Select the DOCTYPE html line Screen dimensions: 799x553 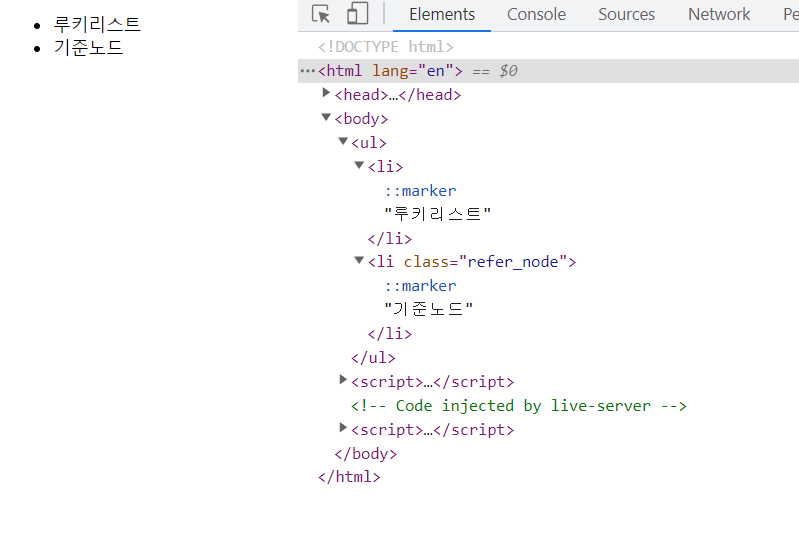pyautogui.click(x=385, y=47)
